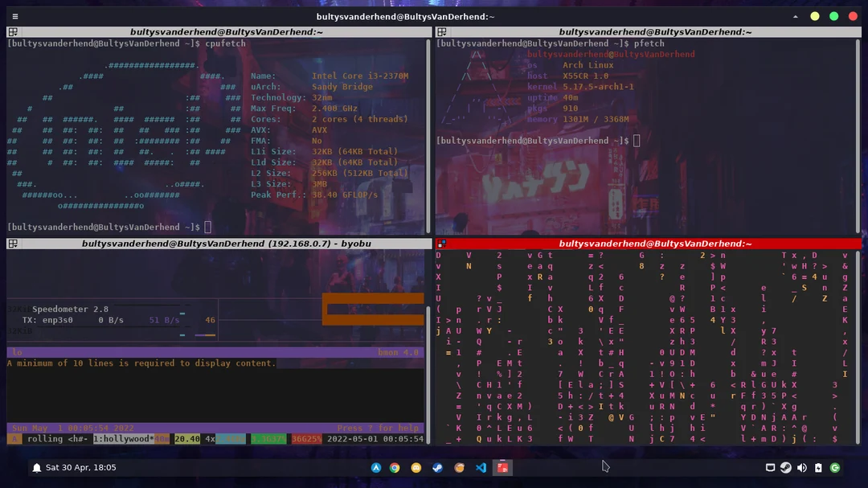This screenshot has width=868, height=488.
Task: Click the pane grid icon beside the cpufetch terminal title
Action: coord(13,31)
